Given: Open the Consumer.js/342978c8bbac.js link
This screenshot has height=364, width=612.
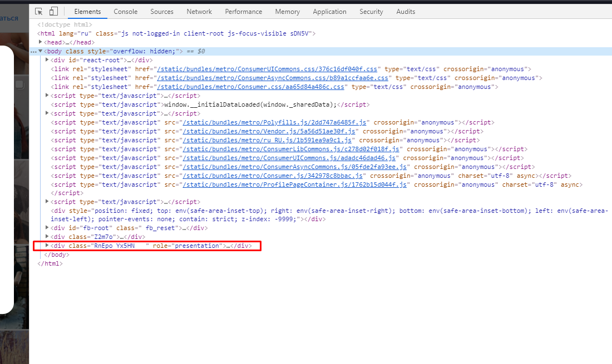Looking at the screenshot, I should click(273, 176).
